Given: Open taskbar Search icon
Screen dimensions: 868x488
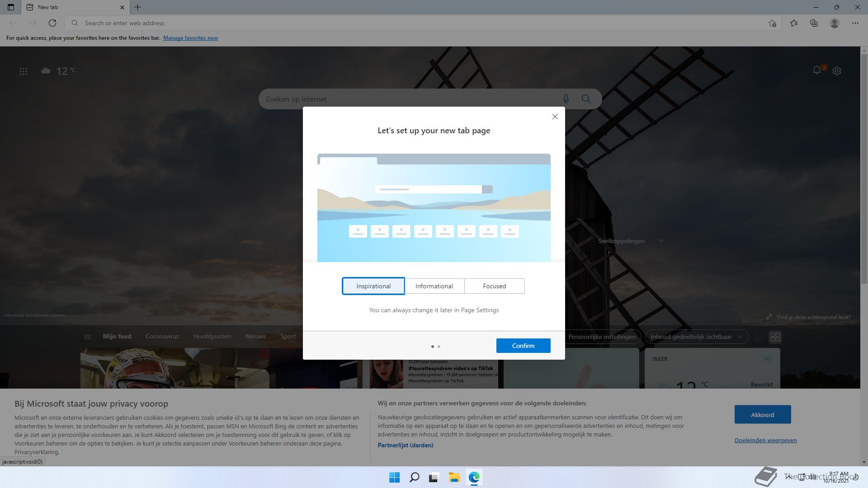Looking at the screenshot, I should pos(414,477).
